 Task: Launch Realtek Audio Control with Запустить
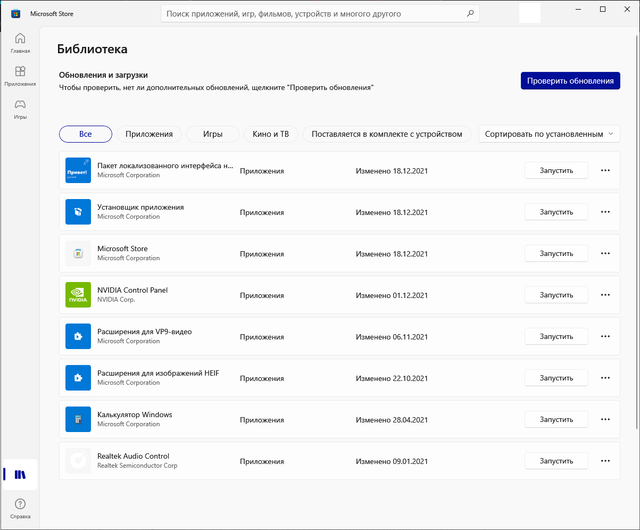556,461
